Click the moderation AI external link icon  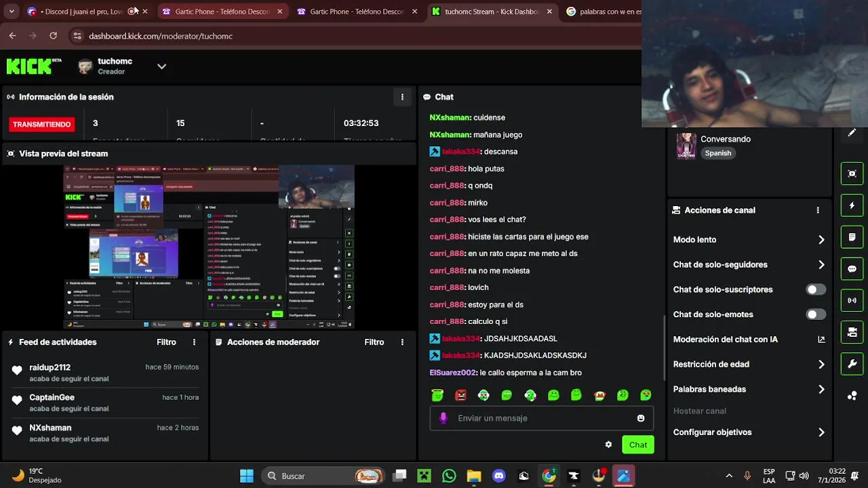click(821, 340)
